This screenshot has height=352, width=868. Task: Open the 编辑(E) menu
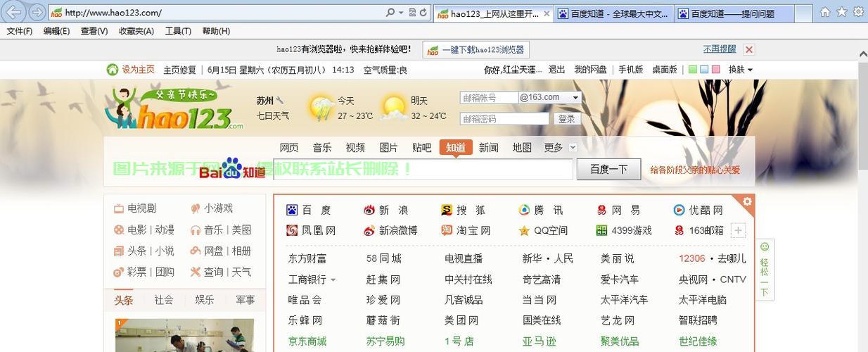coord(56,31)
